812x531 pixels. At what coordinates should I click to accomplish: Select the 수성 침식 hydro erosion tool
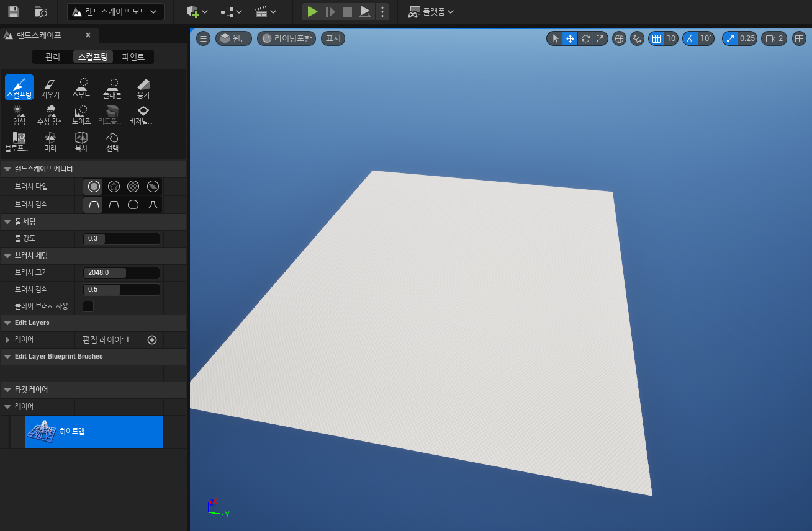tap(50, 115)
